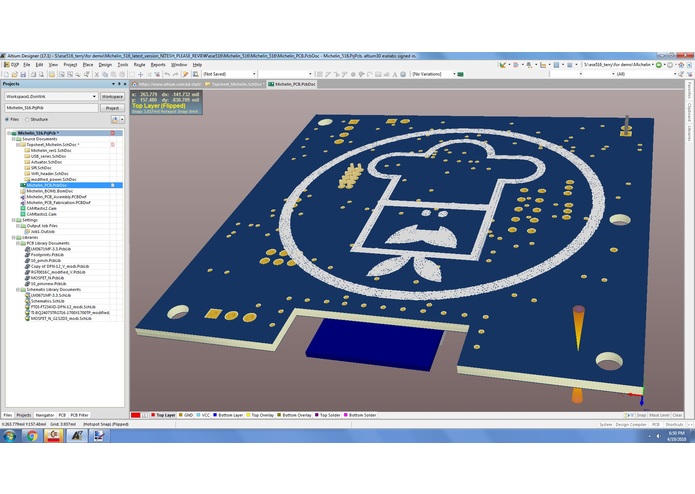Image resolution: width=695 pixels, height=494 pixels.
Task: Click the Home page icon in navigation bar
Action: pyautogui.click(x=682, y=65)
